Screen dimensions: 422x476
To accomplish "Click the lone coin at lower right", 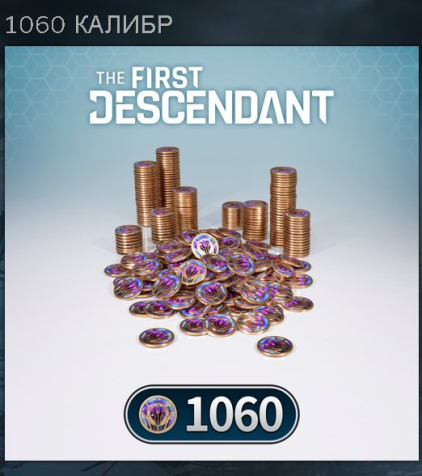I will (275, 346).
